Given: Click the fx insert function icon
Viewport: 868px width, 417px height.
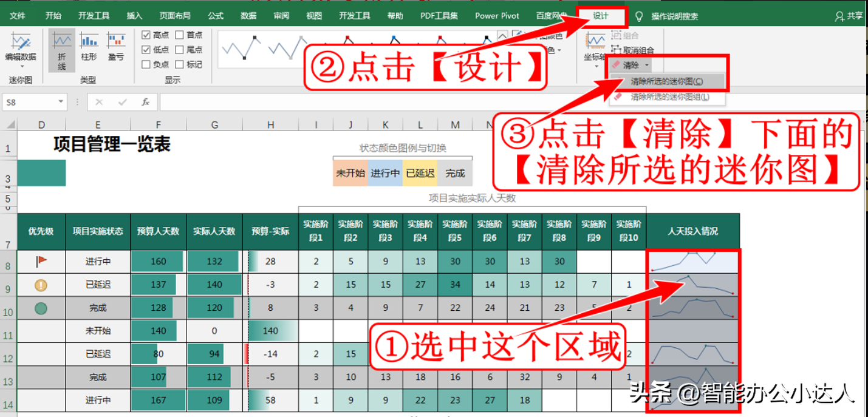Looking at the screenshot, I should click(146, 102).
